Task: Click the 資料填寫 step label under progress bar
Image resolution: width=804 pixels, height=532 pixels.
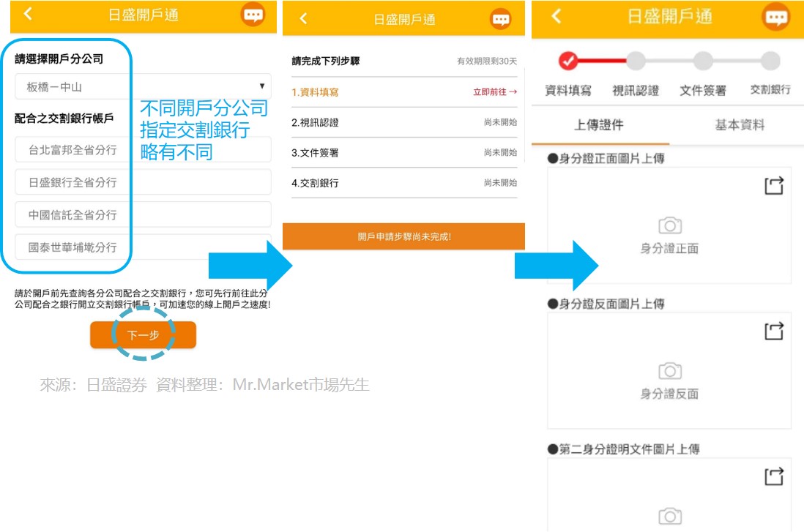Action: (568, 91)
